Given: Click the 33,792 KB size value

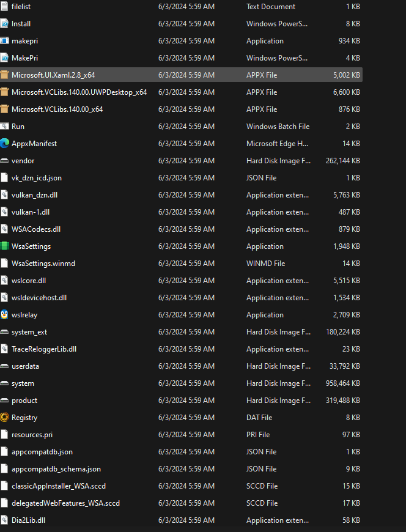Looking at the screenshot, I should 345,366.
